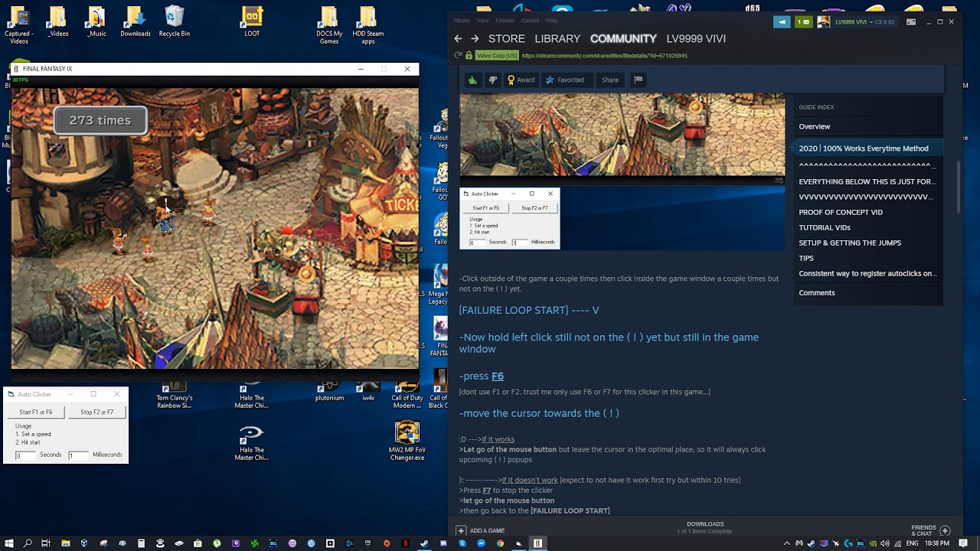Click Start F1 or F6 in Auto Clicker
Viewport: 980px width, 551px height.
[36, 412]
